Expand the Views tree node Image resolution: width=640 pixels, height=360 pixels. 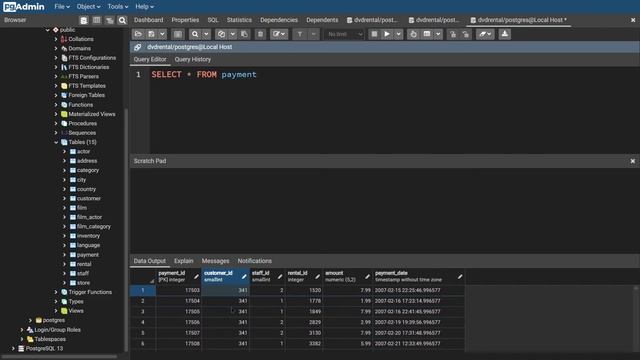56,311
